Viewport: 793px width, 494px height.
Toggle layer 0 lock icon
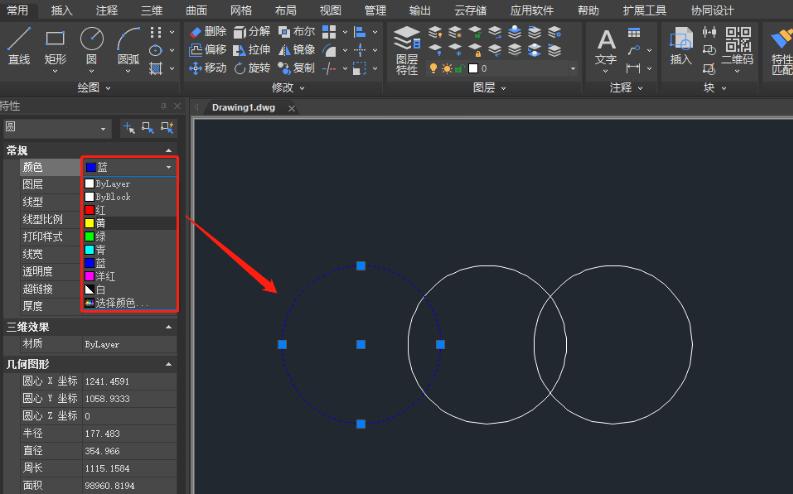click(459, 68)
